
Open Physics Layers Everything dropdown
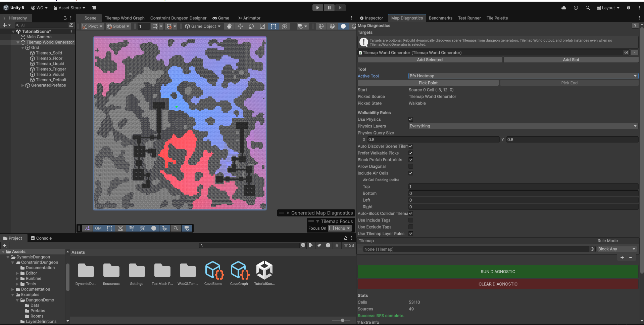coord(523,126)
